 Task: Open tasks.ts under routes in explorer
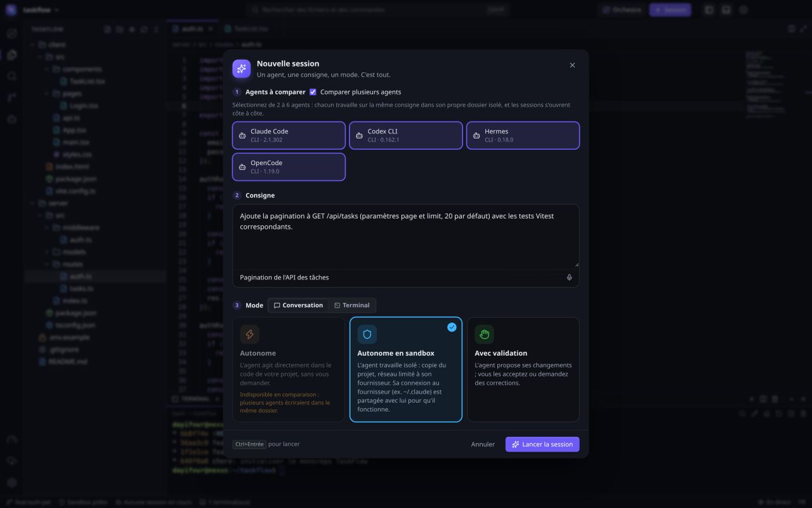pos(81,288)
